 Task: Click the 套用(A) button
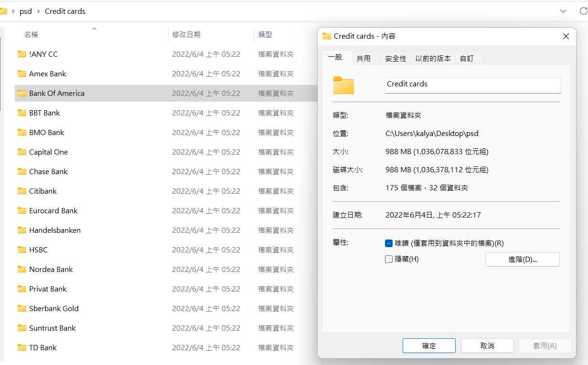(x=545, y=346)
